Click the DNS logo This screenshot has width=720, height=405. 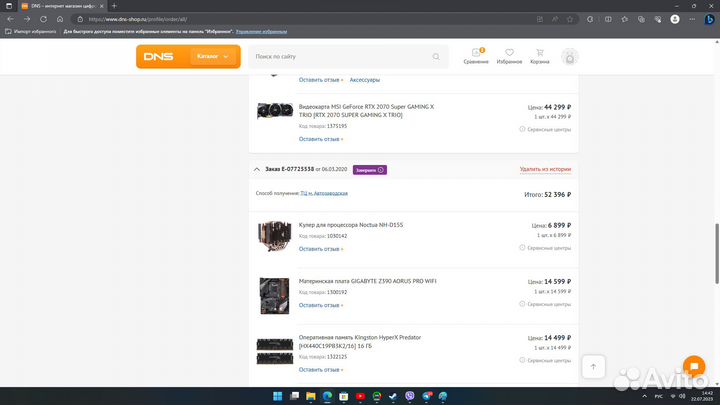(x=158, y=56)
